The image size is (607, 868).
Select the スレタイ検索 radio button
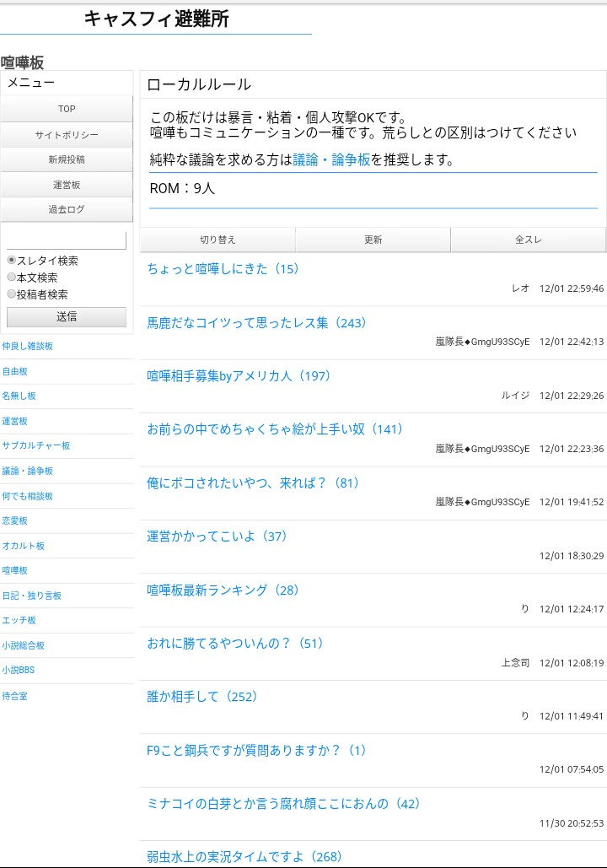[12, 261]
